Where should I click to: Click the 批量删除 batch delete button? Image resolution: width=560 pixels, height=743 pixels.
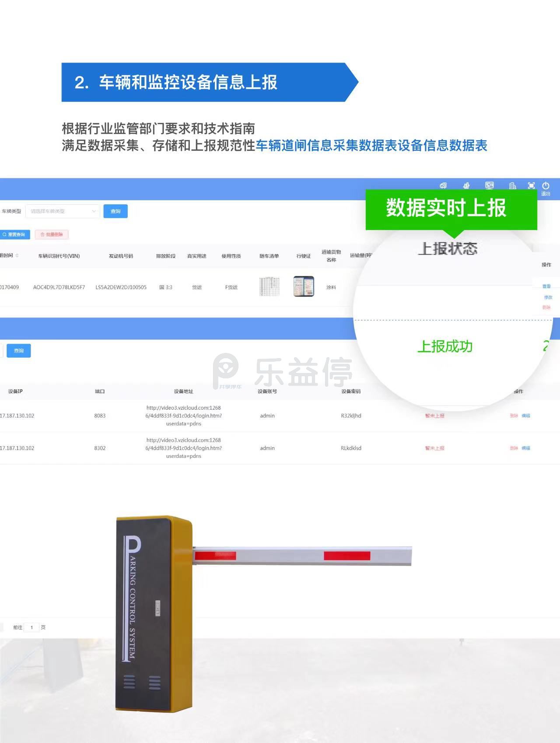click(x=52, y=234)
